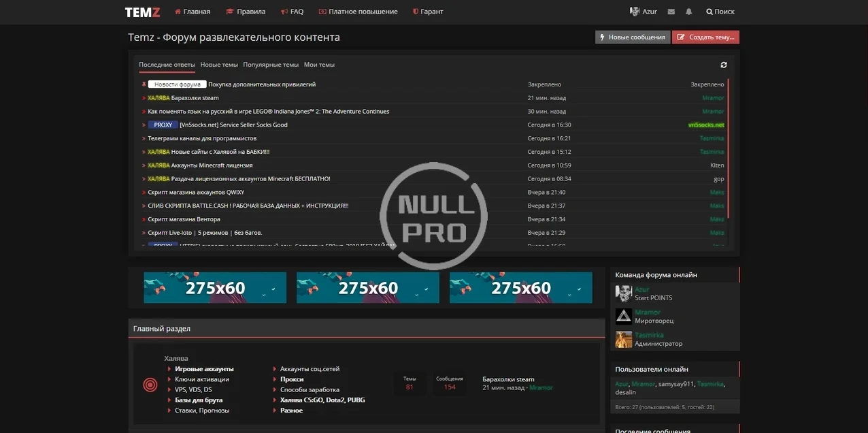Screen dimensions: 868x433
Task: Open Барахолки steam latest post in Халява
Action: pyautogui.click(x=508, y=379)
